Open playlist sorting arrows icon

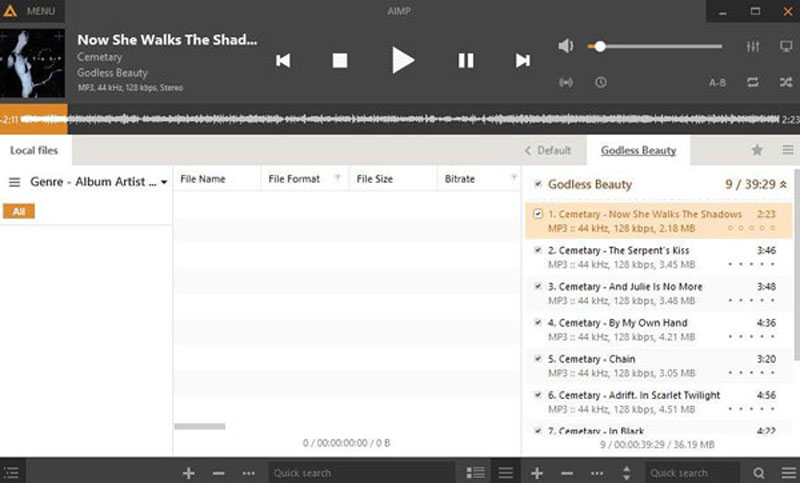point(627,473)
